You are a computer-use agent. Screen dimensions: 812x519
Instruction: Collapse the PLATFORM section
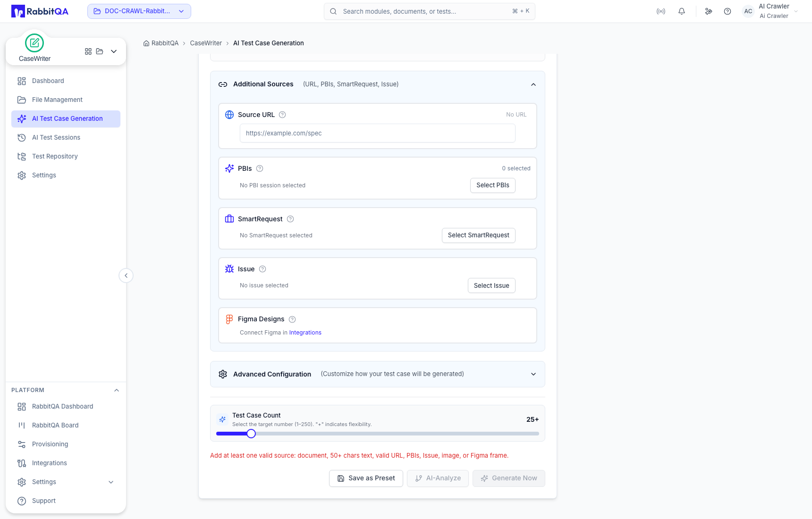[117, 390]
